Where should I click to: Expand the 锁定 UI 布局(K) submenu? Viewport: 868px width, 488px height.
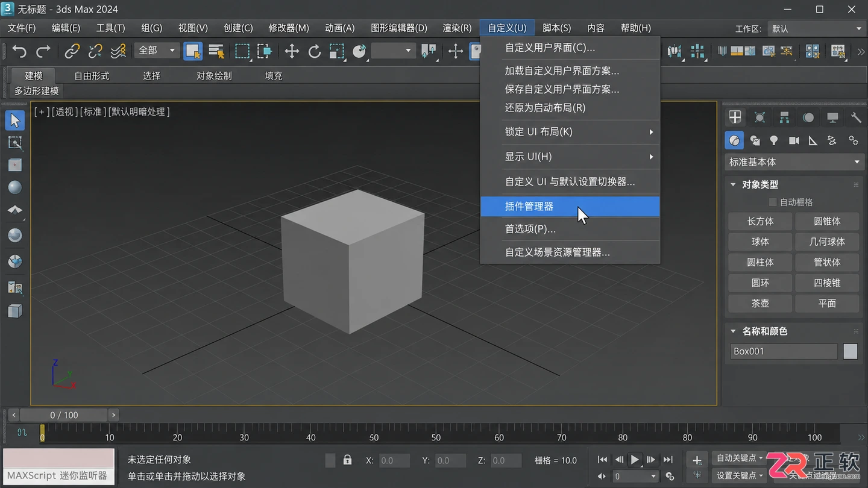point(570,132)
